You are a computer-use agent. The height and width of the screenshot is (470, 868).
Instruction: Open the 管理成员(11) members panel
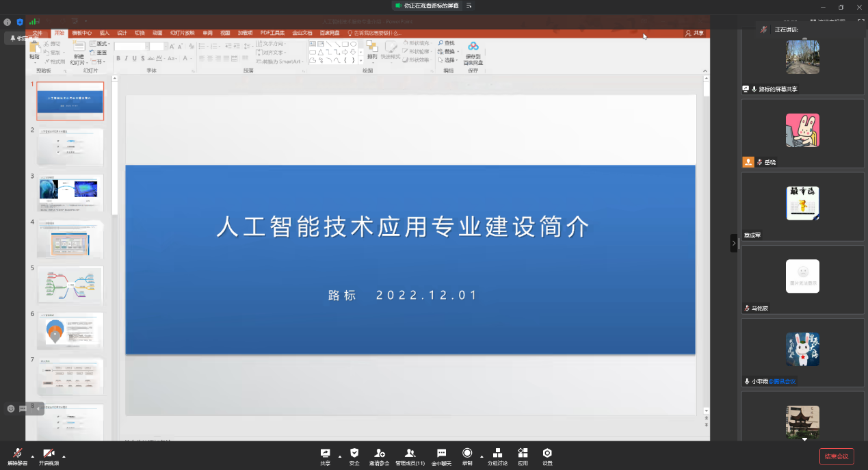point(410,456)
